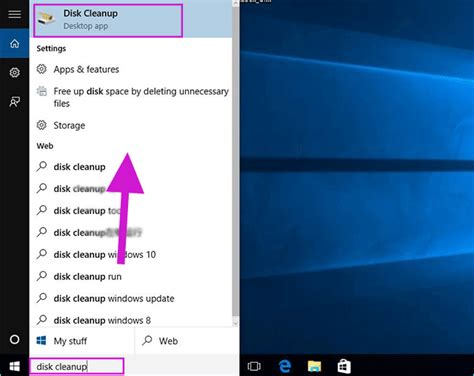Switch to Web filter
This screenshot has width=474, height=376.
pyautogui.click(x=187, y=341)
